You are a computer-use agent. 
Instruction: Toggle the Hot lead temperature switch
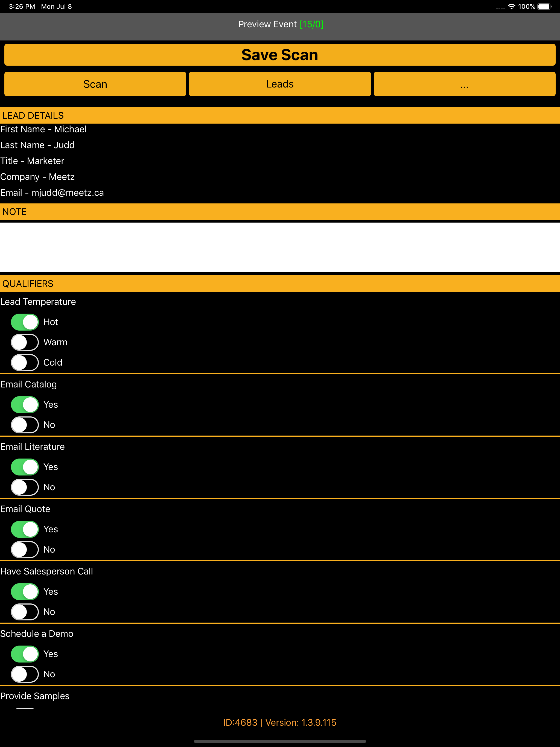point(25,322)
